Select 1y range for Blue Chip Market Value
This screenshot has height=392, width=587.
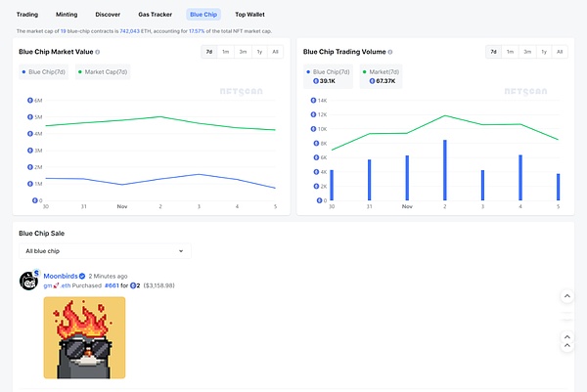[258, 51]
